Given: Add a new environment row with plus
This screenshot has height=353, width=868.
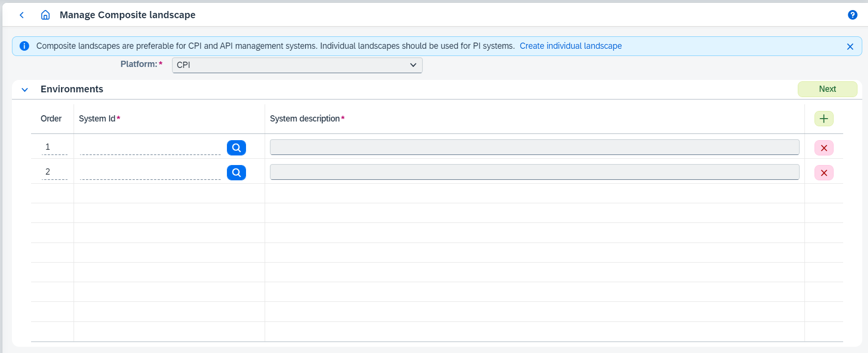Looking at the screenshot, I should click(x=824, y=119).
